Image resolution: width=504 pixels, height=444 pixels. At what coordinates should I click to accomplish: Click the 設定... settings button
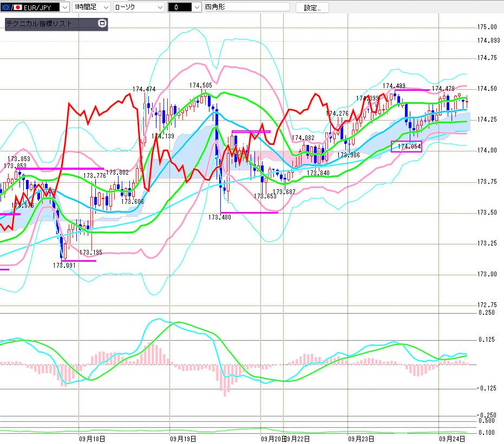click(x=312, y=8)
